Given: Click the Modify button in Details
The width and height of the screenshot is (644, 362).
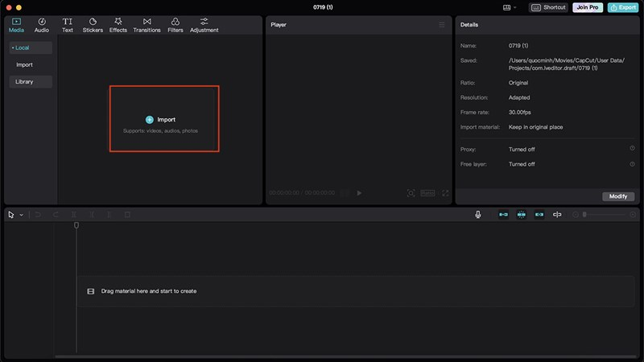Looking at the screenshot, I should [617, 196].
